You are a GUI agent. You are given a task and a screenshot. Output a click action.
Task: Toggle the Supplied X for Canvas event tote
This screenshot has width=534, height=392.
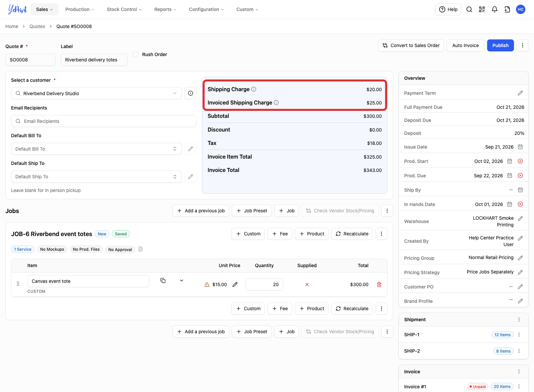tap(307, 284)
